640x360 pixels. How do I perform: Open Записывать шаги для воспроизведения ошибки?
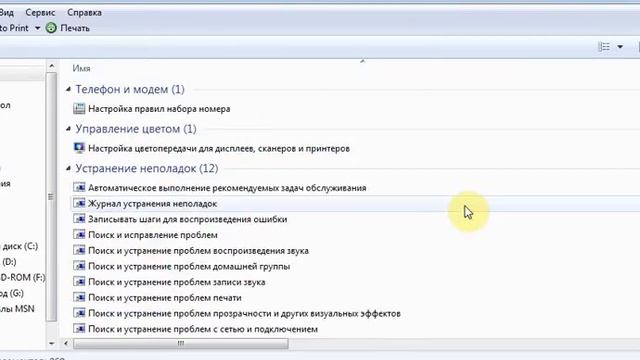pyautogui.click(x=188, y=220)
